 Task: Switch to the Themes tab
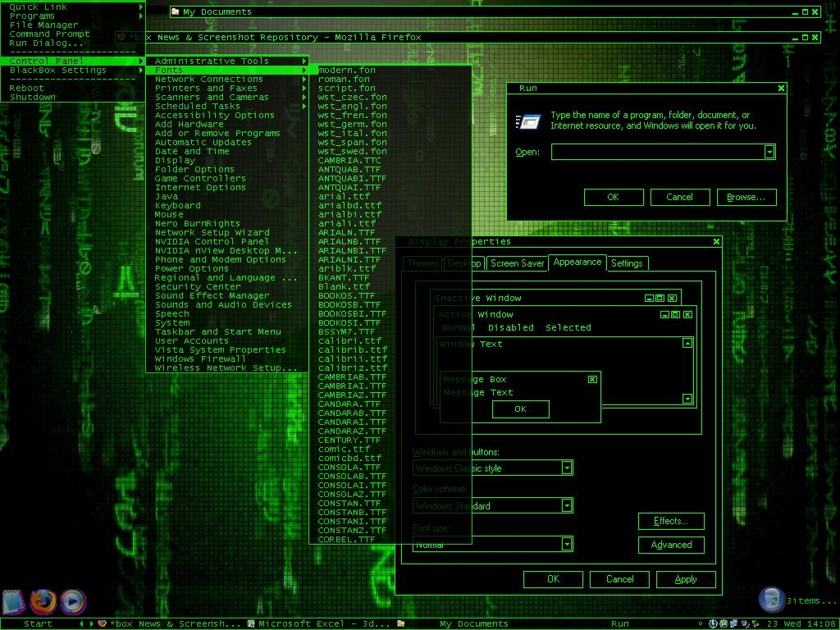click(422, 263)
